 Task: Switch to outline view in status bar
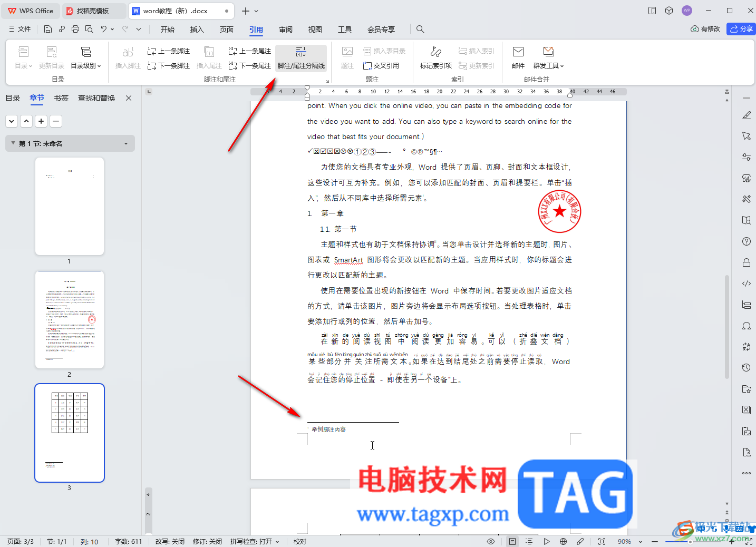click(x=529, y=542)
